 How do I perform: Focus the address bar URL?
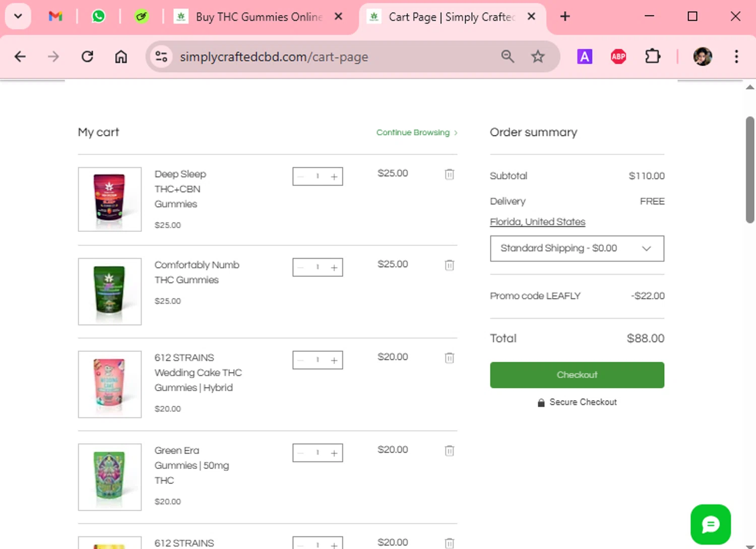[274, 57]
